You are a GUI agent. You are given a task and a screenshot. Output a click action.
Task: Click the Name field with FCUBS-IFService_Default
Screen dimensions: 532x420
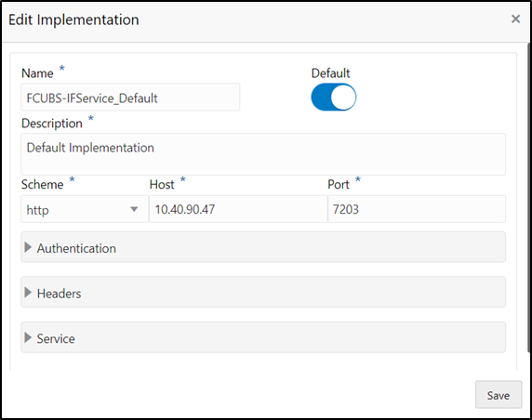point(130,98)
